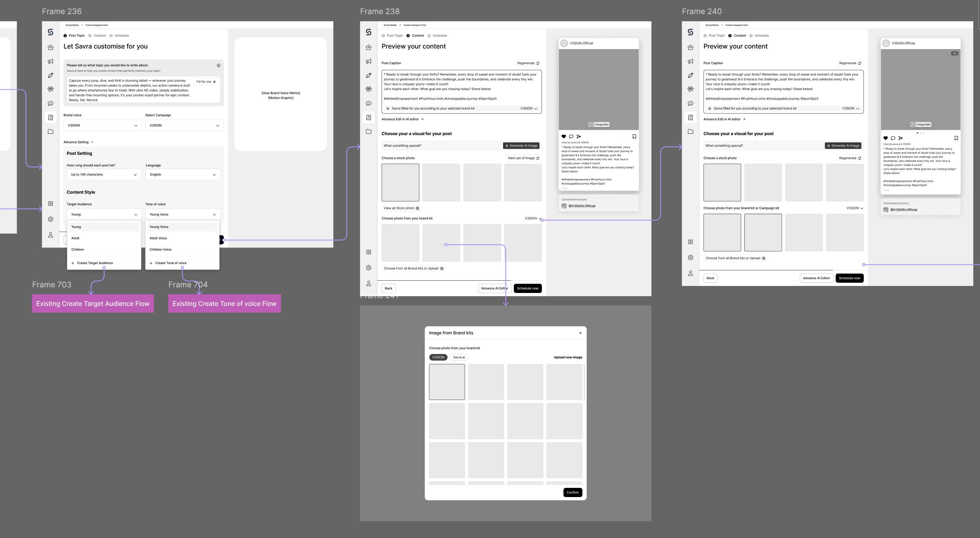
Task: Click View all Stock photo button
Action: (x=401, y=208)
